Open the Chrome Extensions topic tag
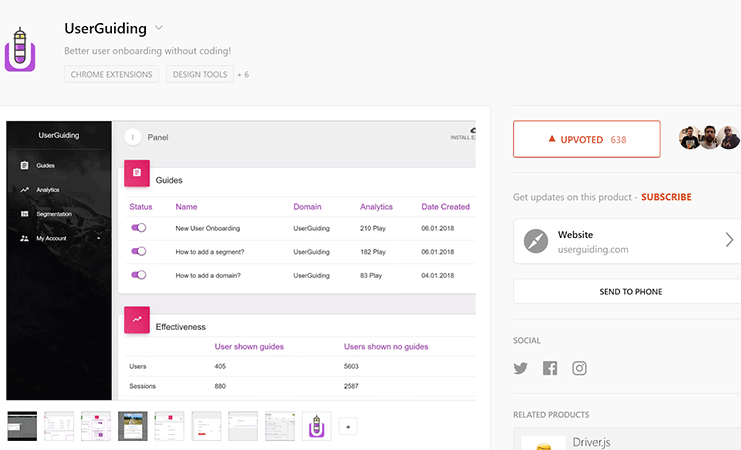This screenshot has width=741, height=450. [112, 74]
